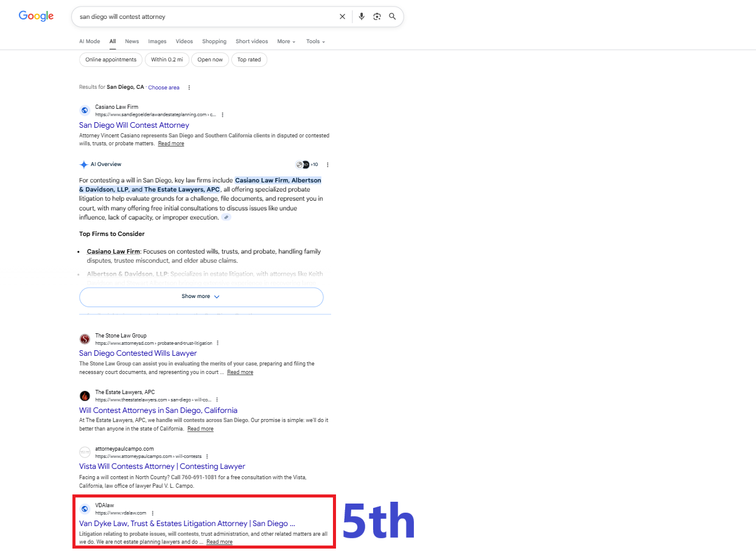Image resolution: width=756 pixels, height=551 pixels.
Task: Click into the search query input field
Action: click(207, 16)
